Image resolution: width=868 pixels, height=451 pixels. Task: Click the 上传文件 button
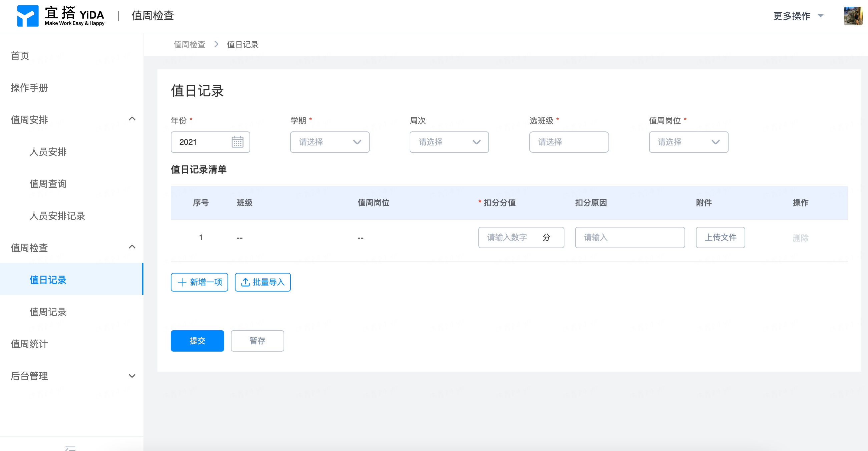tap(720, 237)
